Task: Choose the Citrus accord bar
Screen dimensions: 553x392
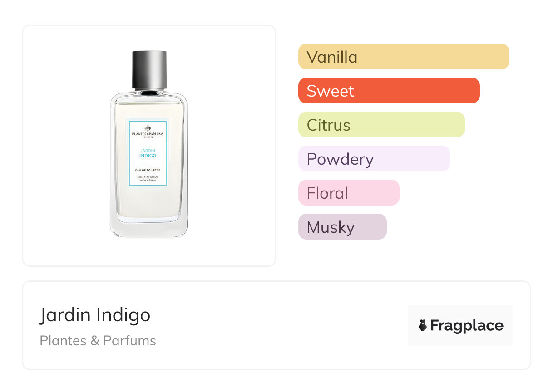Action: pyautogui.click(x=381, y=125)
